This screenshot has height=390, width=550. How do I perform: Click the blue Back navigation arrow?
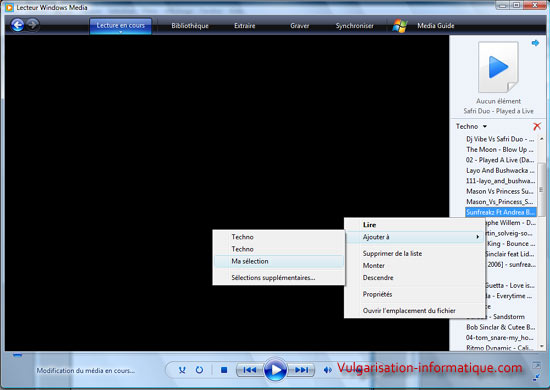pyautogui.click(x=17, y=25)
